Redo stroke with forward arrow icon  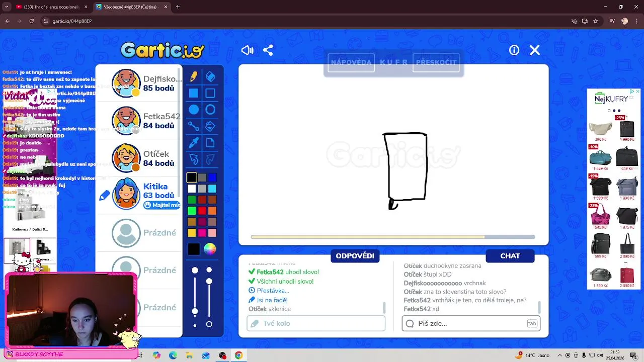[x=210, y=159]
